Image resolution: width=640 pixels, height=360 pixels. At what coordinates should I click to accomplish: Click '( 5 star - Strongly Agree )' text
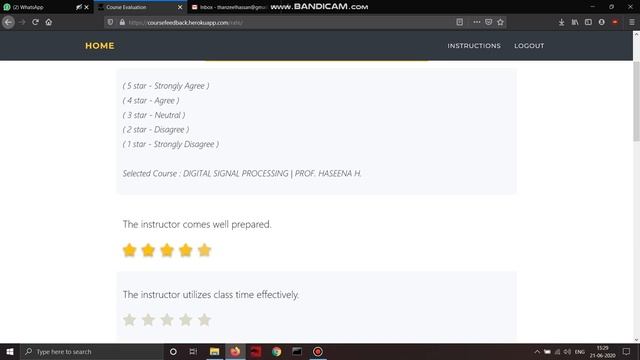[x=166, y=86]
